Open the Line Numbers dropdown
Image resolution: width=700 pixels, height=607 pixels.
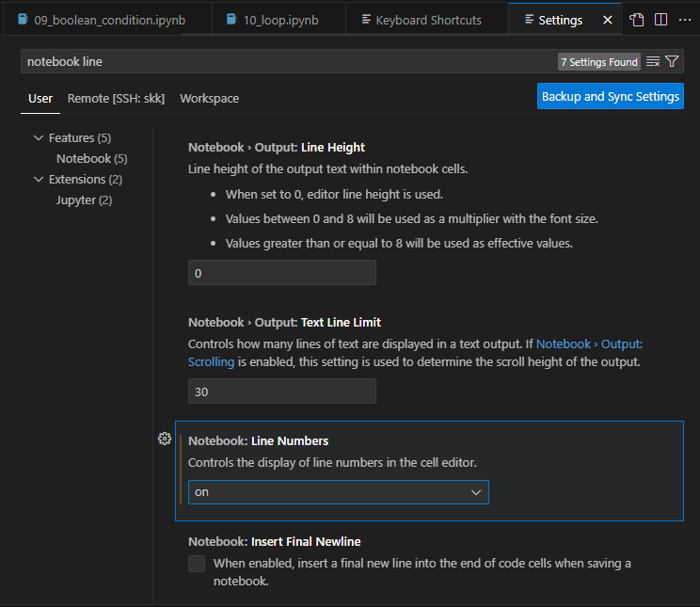click(339, 492)
